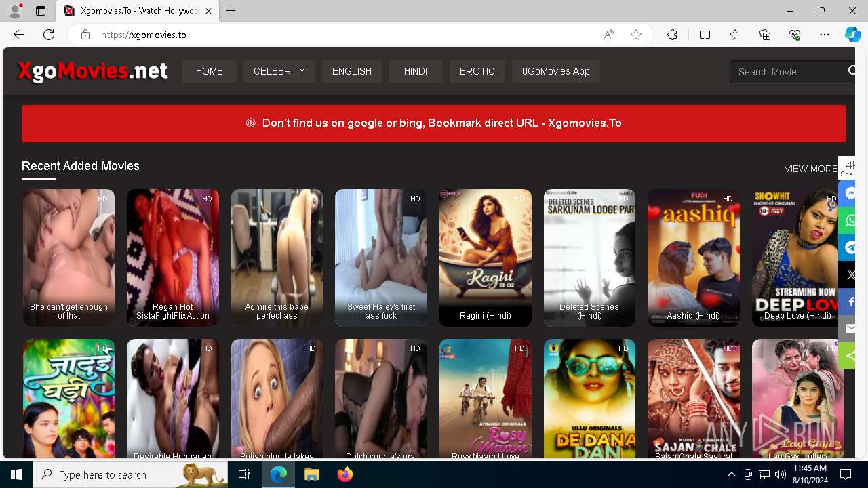Image resolution: width=868 pixels, height=488 pixels.
Task: Open the Windows notification center
Action: point(846,474)
